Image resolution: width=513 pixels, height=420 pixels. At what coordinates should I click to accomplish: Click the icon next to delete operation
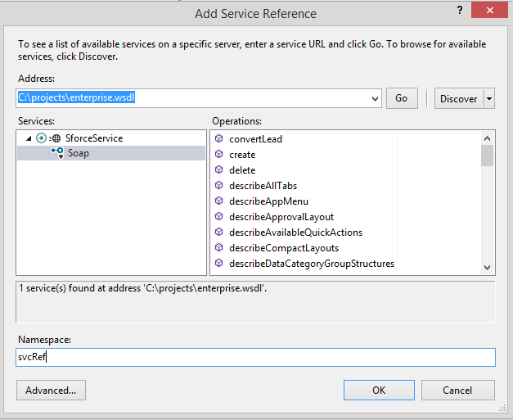(218, 170)
